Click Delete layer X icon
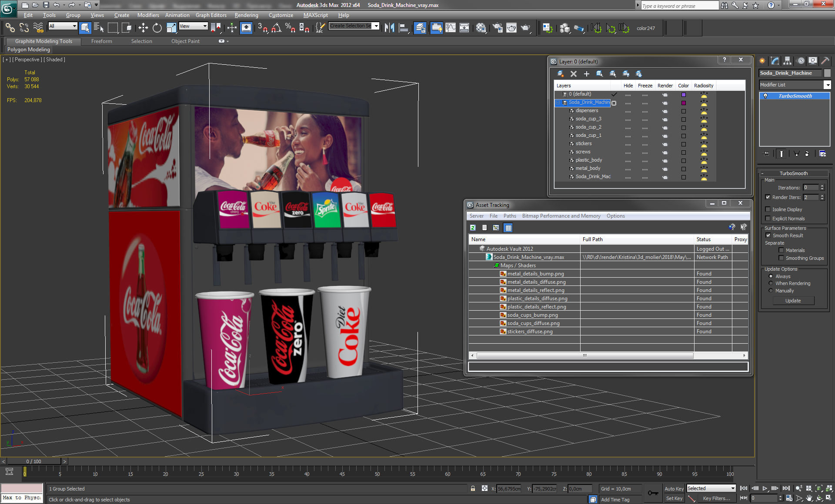This screenshot has height=504, width=835. pyautogui.click(x=573, y=74)
